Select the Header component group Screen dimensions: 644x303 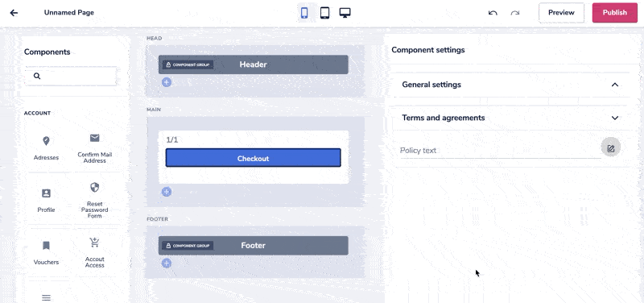pos(253,64)
